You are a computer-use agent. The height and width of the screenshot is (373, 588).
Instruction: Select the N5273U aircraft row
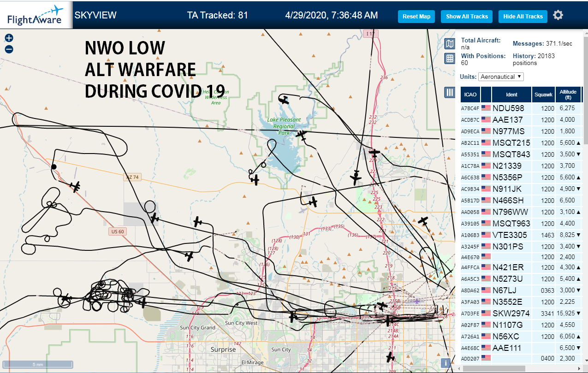[x=521, y=279]
